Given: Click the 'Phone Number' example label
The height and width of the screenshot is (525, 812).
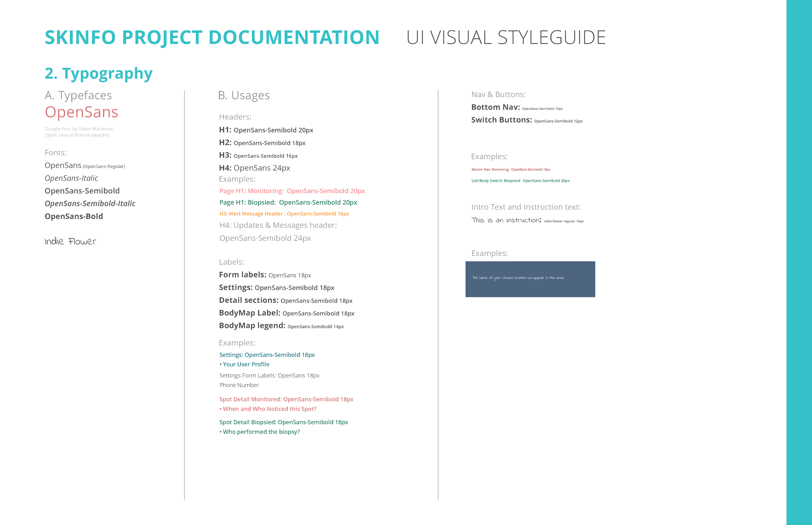Looking at the screenshot, I should point(239,385).
